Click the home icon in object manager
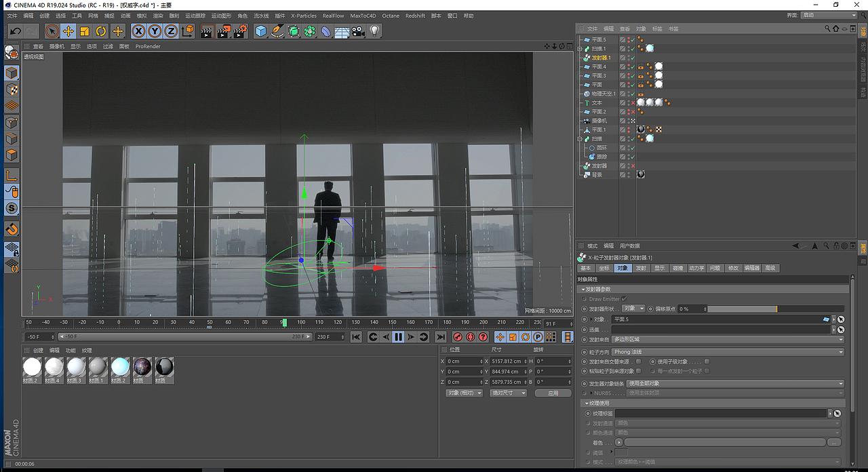The width and height of the screenshot is (868, 472). [835, 28]
